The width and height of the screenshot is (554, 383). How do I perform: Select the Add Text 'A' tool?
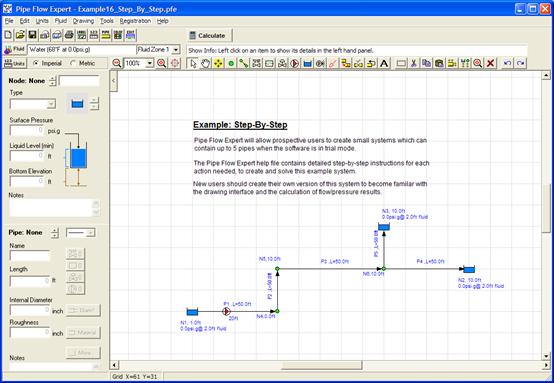(384, 63)
